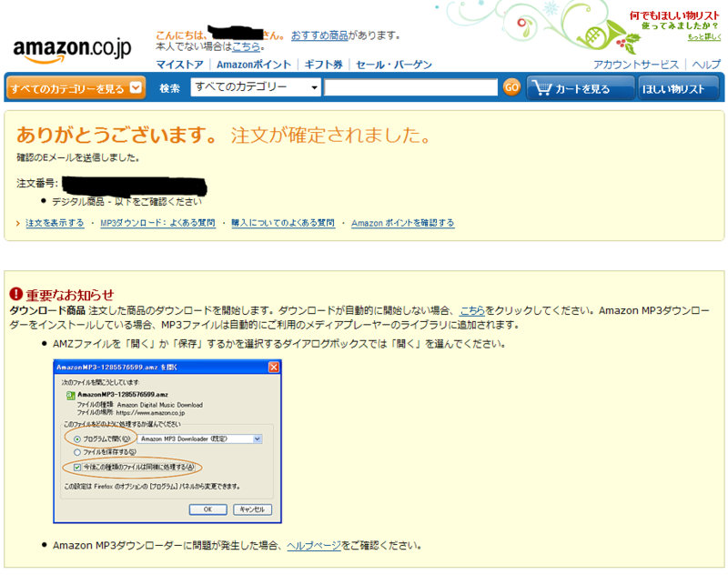Select the ファイルを保存する radio button
This screenshot has height=575, width=728.
point(77,452)
